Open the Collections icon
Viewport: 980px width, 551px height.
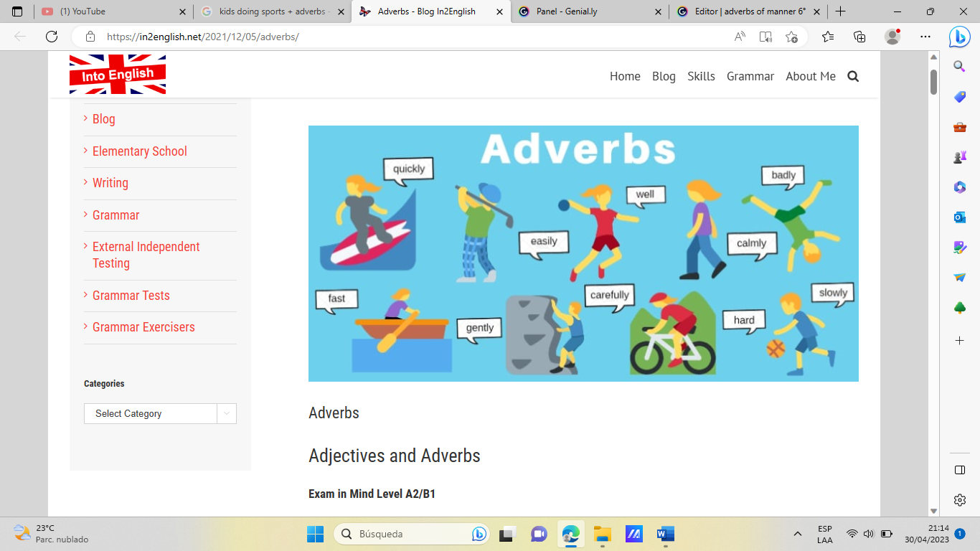[859, 37]
